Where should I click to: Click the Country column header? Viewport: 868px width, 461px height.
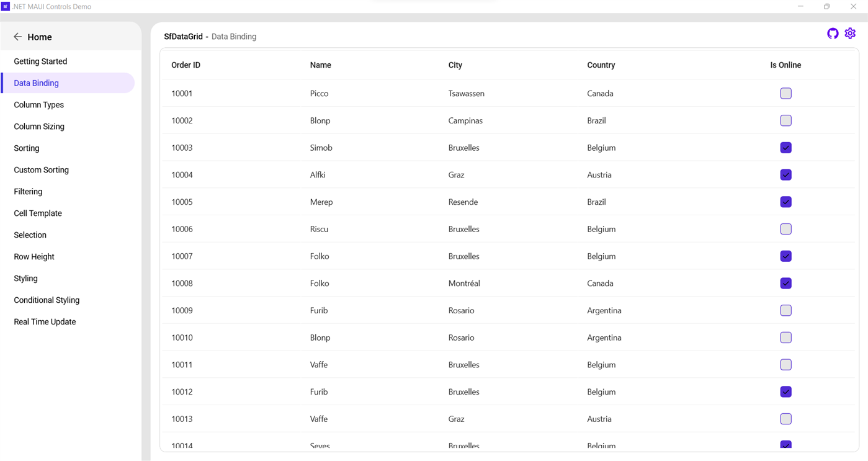(x=601, y=65)
